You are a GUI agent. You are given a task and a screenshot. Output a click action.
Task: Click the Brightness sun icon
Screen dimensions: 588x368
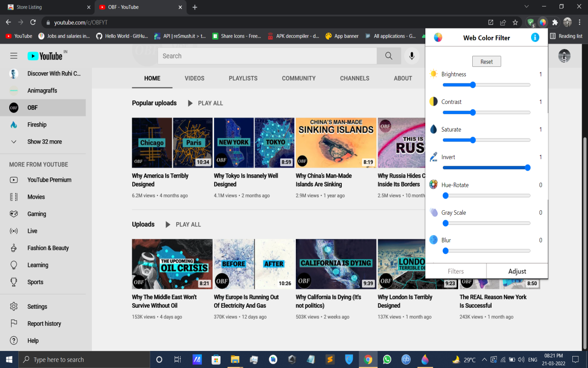pyautogui.click(x=432, y=73)
